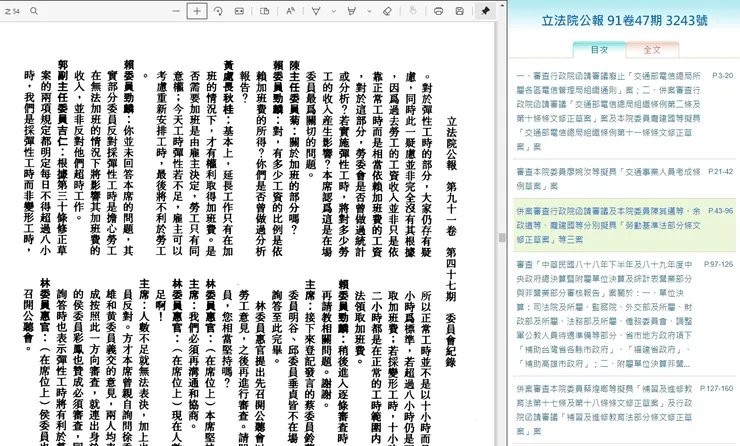The width and height of the screenshot is (740, 446).
Task: Open the 補習及進修教育法 amendment entry
Action: tap(605, 410)
